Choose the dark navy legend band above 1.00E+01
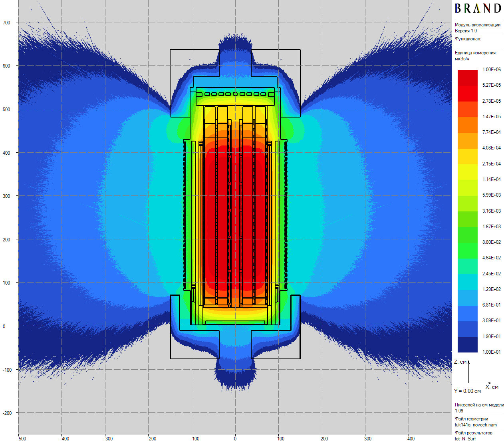Viewport: 504px width, 446px height. (x=467, y=344)
